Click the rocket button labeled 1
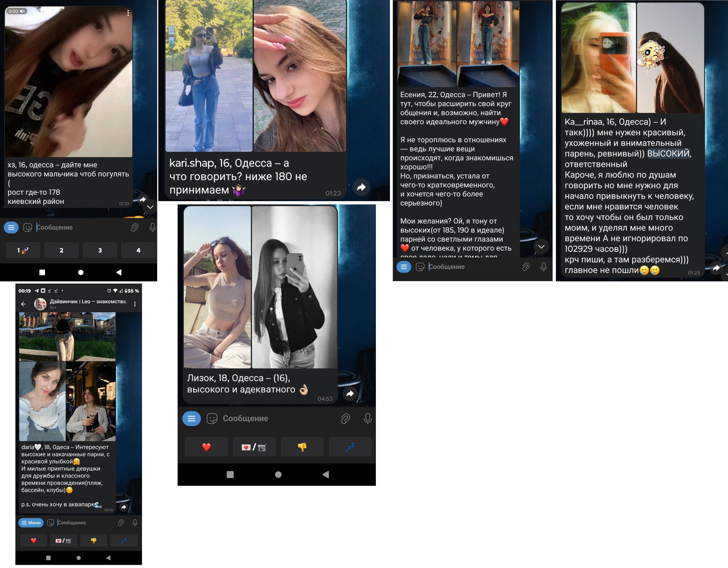728x568 pixels. 23,250
